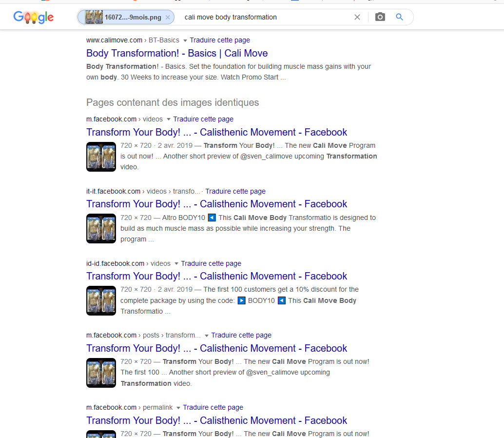Expand dropdown arrow after posts › transform...

(x=206, y=336)
